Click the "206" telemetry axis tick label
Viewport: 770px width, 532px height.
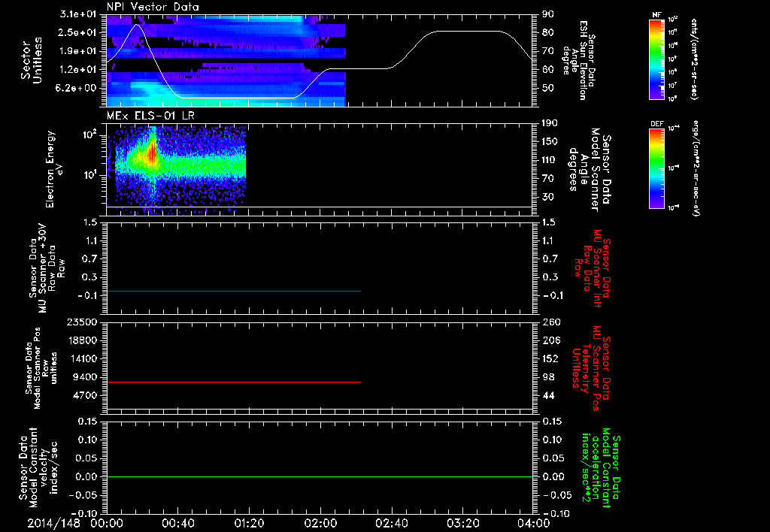[x=551, y=340]
